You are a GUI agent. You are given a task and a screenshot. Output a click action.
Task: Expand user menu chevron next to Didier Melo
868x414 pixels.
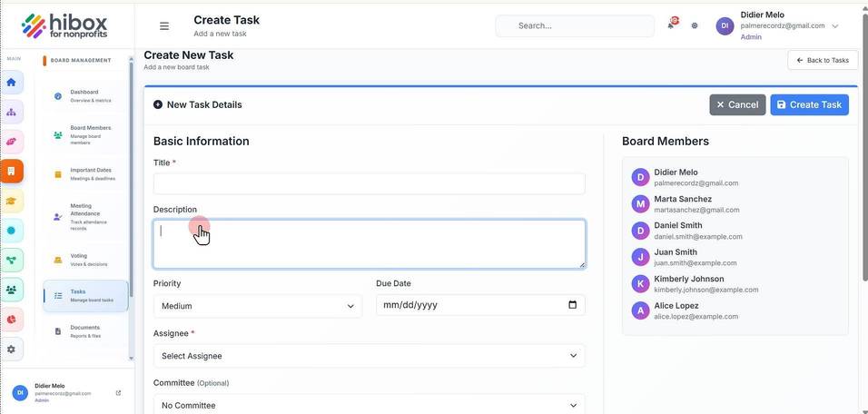(835, 26)
